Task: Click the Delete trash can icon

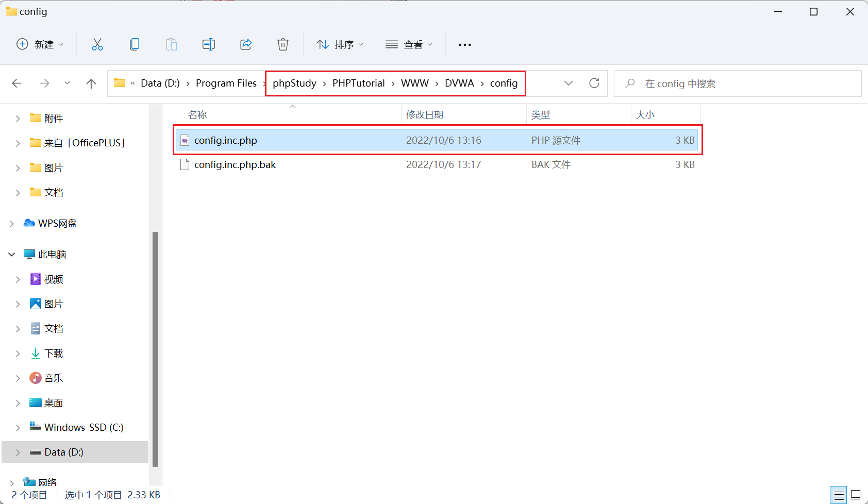Action: [x=283, y=44]
